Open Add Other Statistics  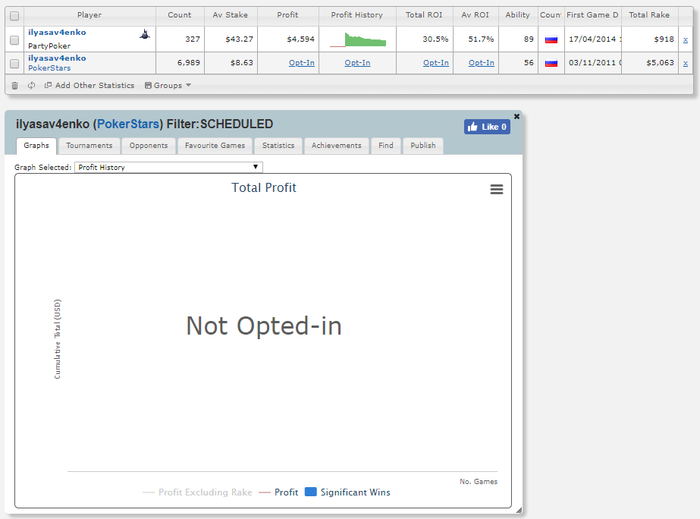click(89, 85)
